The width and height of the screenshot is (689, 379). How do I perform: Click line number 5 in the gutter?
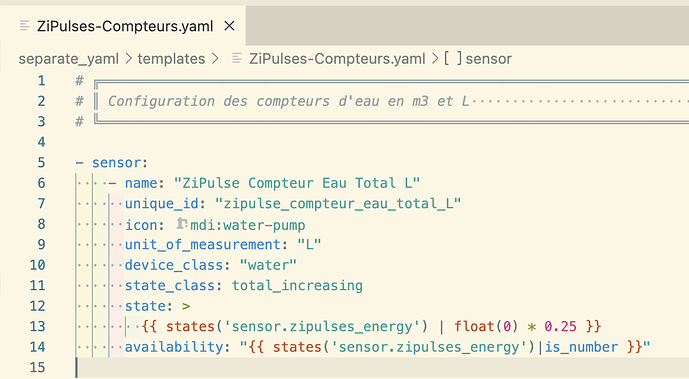41,162
